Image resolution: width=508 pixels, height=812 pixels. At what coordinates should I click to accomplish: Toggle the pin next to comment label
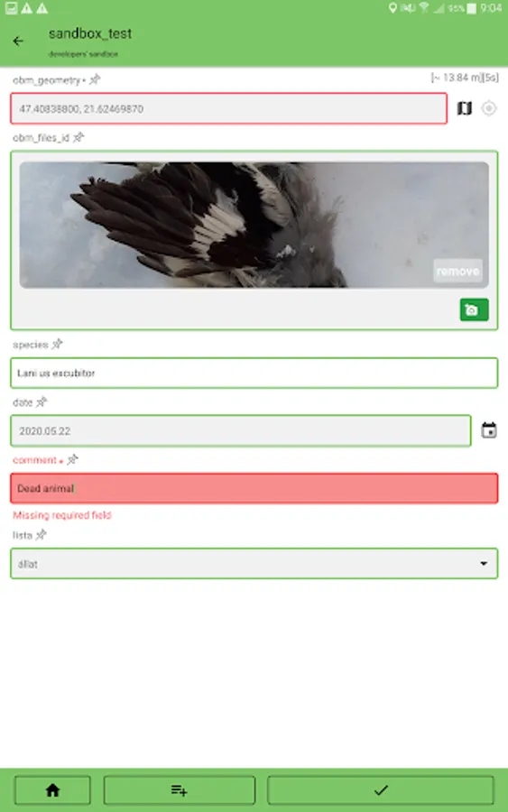click(x=72, y=459)
